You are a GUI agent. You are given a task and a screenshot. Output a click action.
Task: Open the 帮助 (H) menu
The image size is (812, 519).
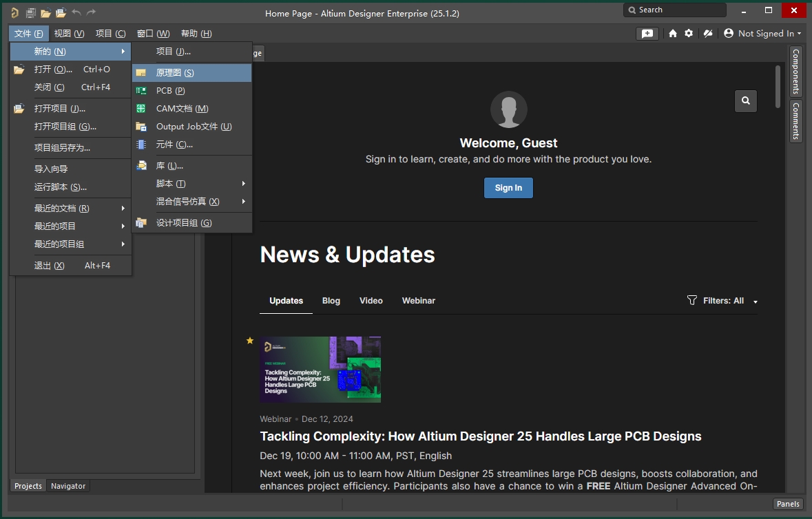click(x=196, y=34)
